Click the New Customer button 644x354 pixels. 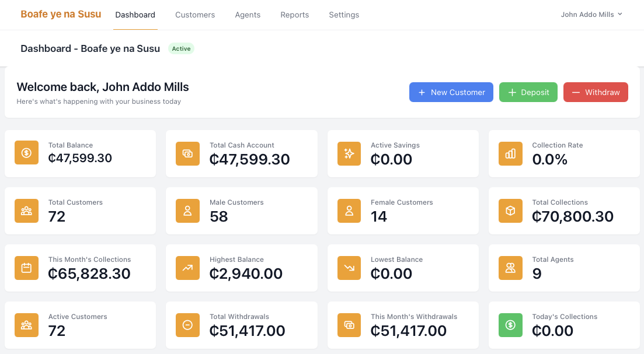tap(451, 92)
